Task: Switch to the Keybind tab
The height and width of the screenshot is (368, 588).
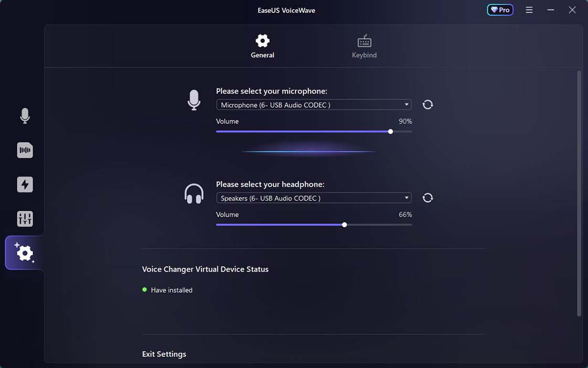Action: (364, 45)
